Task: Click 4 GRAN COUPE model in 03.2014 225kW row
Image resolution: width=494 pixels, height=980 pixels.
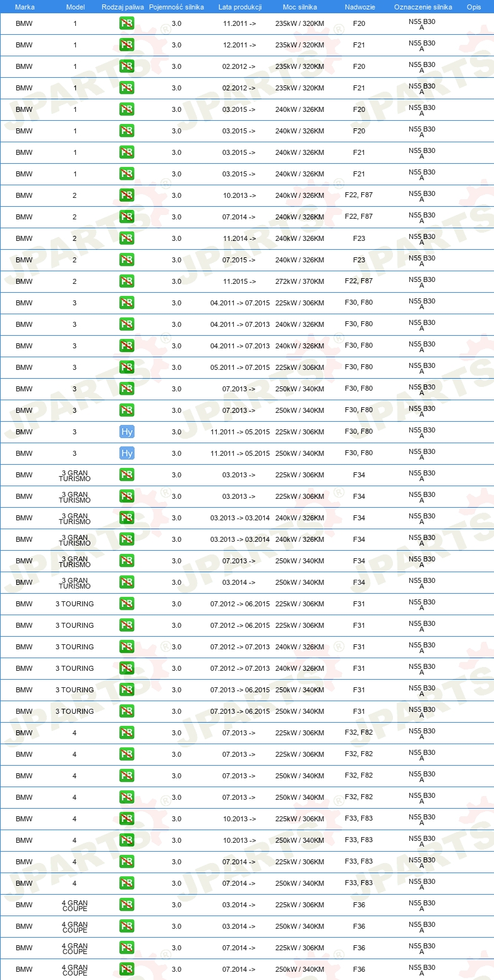Action: pyautogui.click(x=75, y=905)
